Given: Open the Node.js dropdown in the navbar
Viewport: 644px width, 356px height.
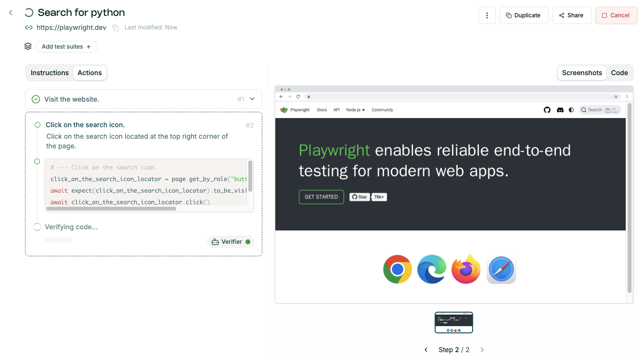Looking at the screenshot, I should click(x=355, y=110).
